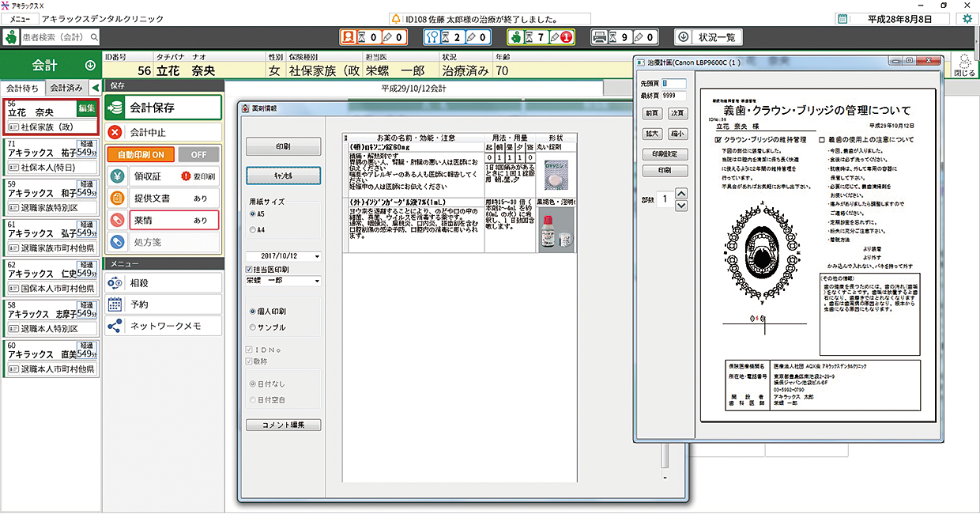Viewport: 980px width, 514px height.
Task: Open settings with the gear icon
Action: point(967,18)
